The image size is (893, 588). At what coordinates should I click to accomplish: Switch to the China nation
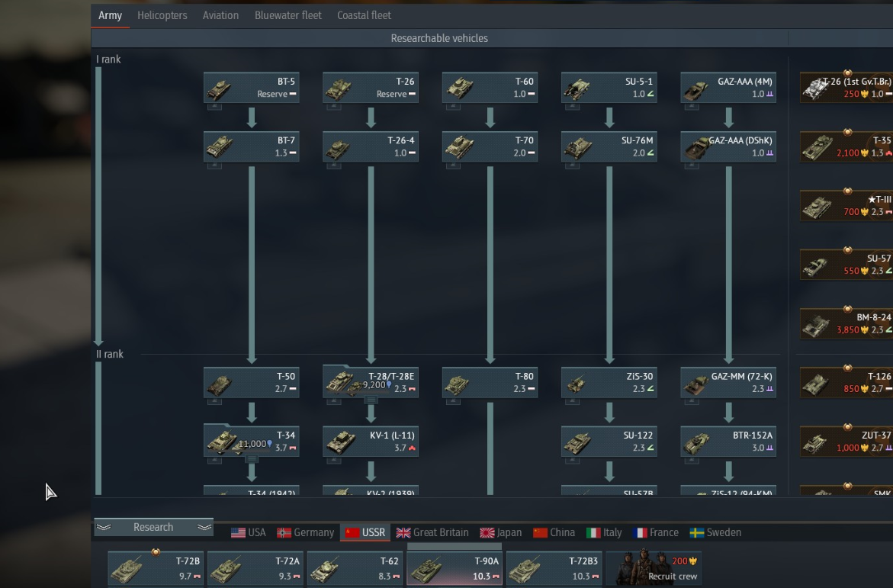[x=554, y=533]
